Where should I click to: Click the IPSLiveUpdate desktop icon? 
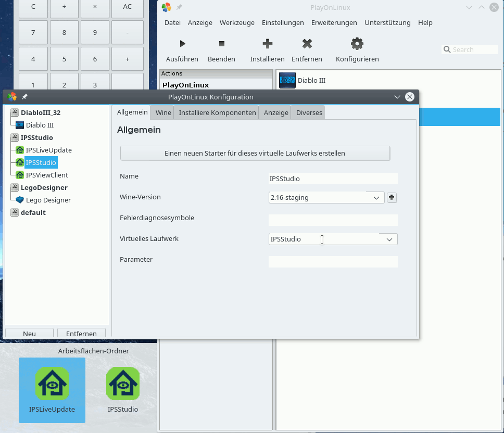coord(52,384)
